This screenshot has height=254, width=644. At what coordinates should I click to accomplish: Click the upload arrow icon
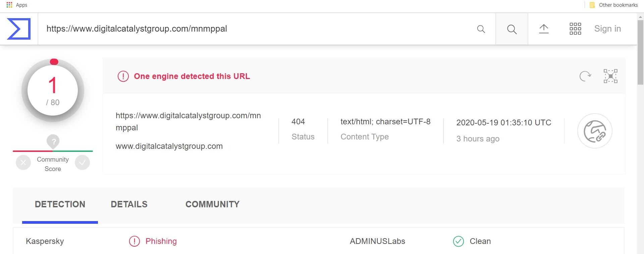pos(544,29)
